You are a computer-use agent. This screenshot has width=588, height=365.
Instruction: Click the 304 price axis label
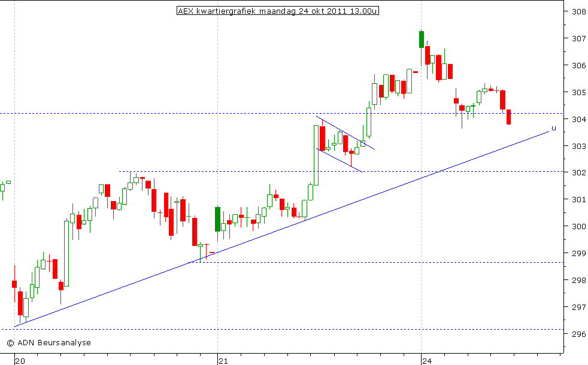578,119
